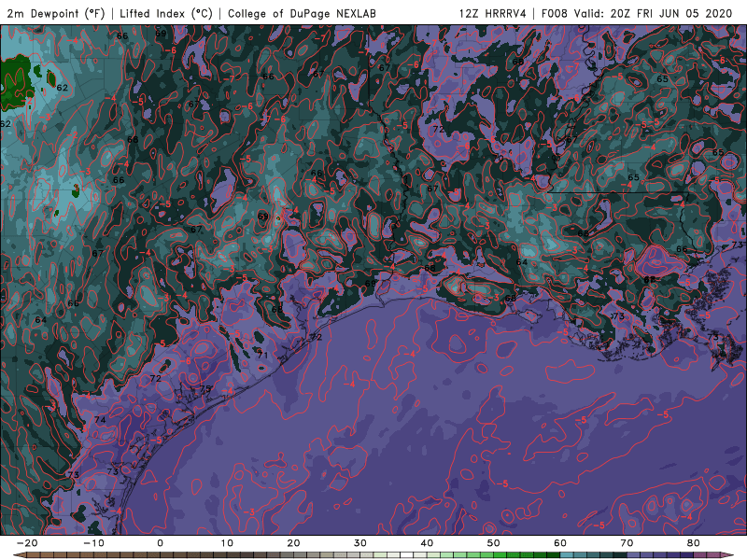Screen dimensions: 747x560
Task: Click the 0 label on the color scale
Action: tap(160, 543)
